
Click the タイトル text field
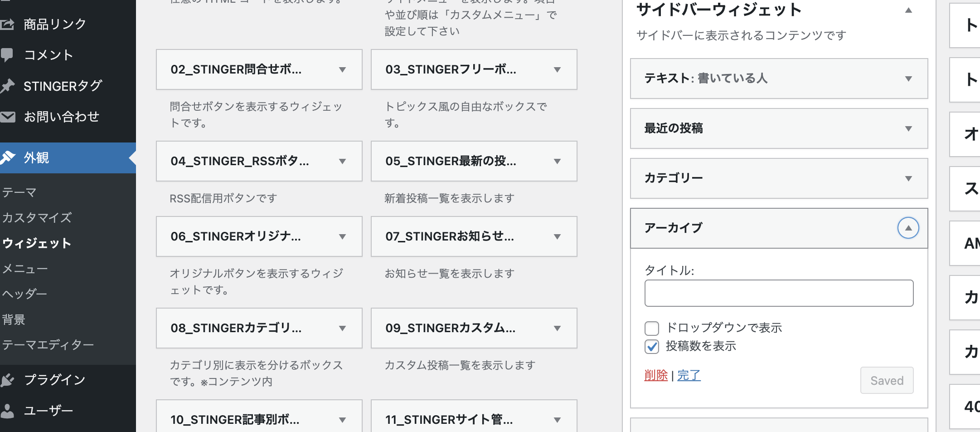(x=779, y=293)
